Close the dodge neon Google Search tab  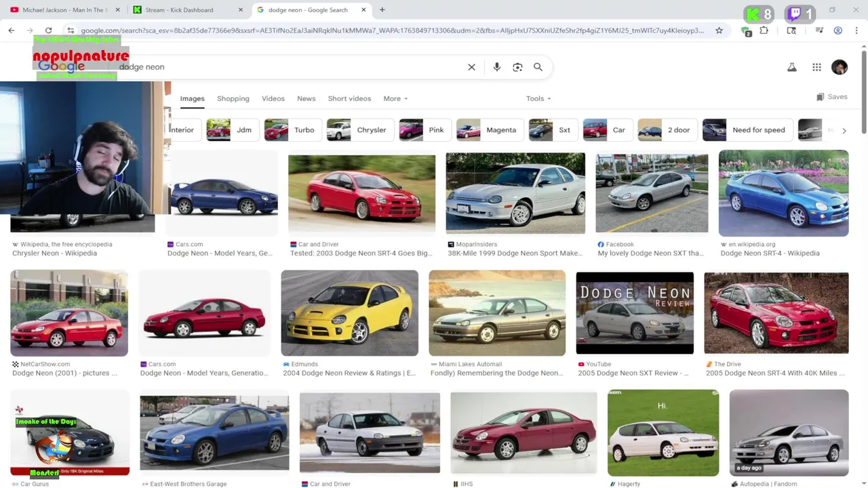(363, 10)
